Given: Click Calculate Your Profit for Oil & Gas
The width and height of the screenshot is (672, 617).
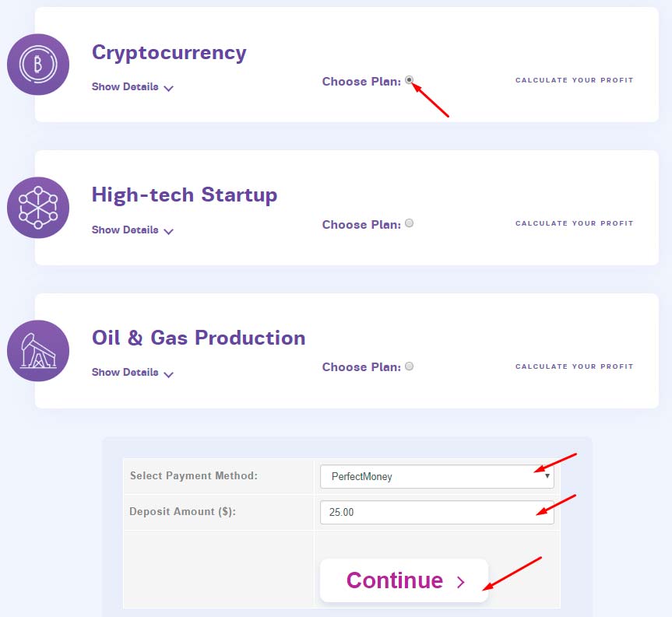Looking at the screenshot, I should coord(574,366).
